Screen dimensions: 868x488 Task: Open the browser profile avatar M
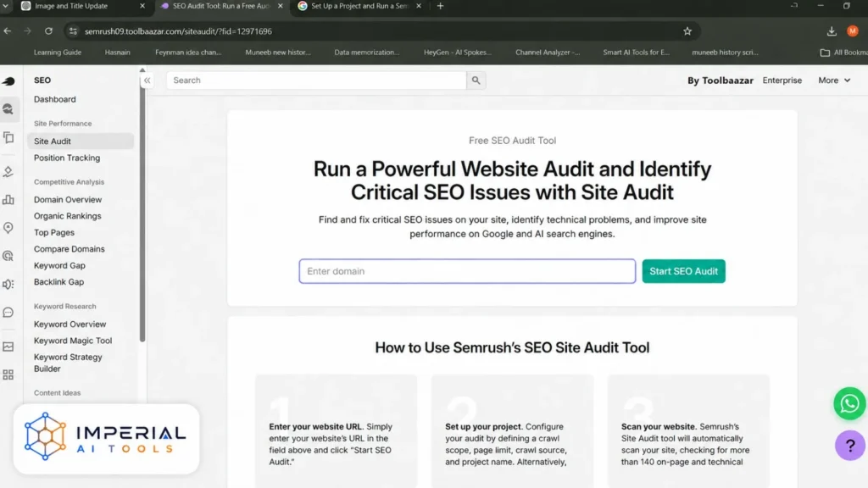click(x=852, y=31)
